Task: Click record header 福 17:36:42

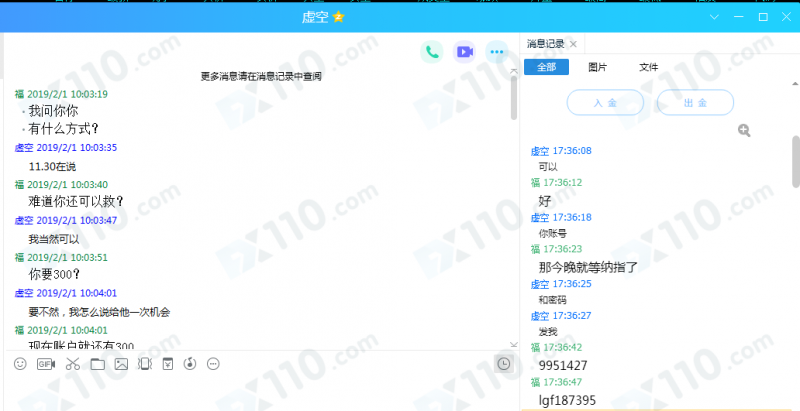Action: click(x=557, y=347)
